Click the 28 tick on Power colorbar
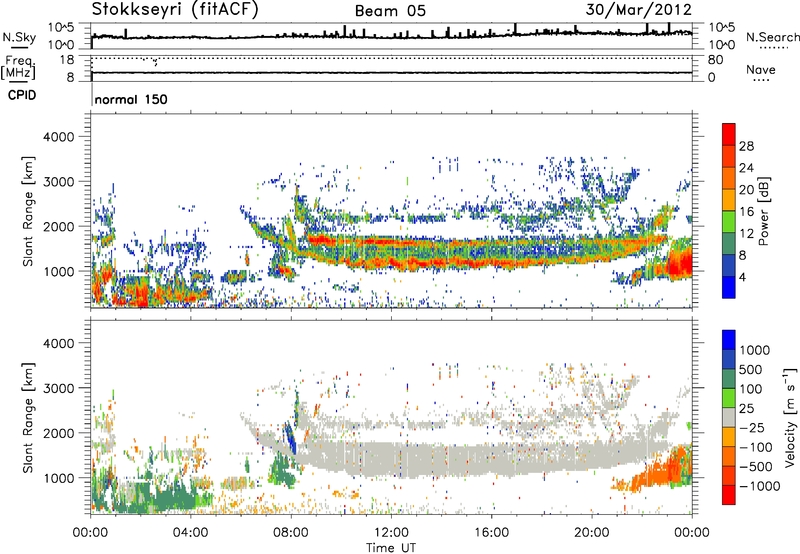This screenshot has width=800, height=554. coord(746,146)
